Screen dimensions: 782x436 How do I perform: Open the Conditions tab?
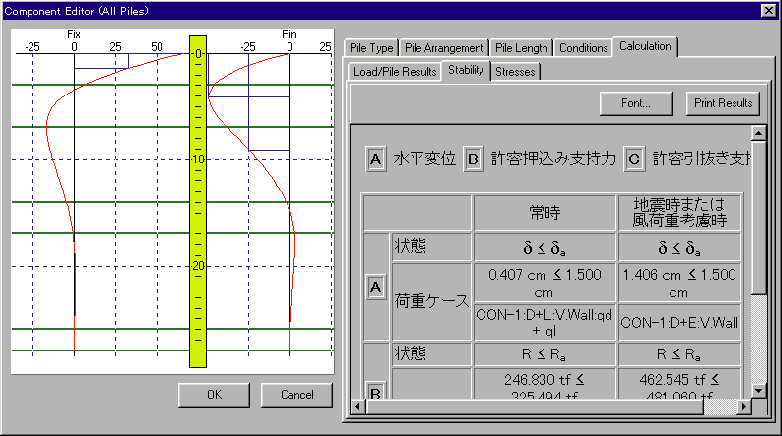pyautogui.click(x=583, y=48)
